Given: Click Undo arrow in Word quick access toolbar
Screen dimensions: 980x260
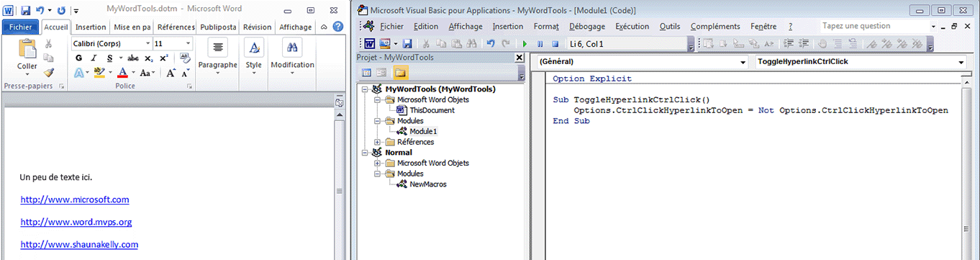Looking at the screenshot, I should (x=41, y=10).
